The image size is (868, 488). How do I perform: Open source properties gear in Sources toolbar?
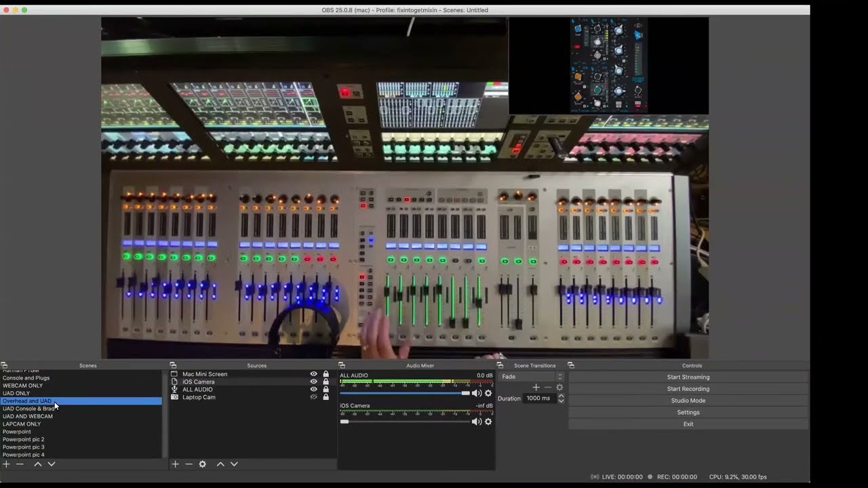click(x=202, y=464)
